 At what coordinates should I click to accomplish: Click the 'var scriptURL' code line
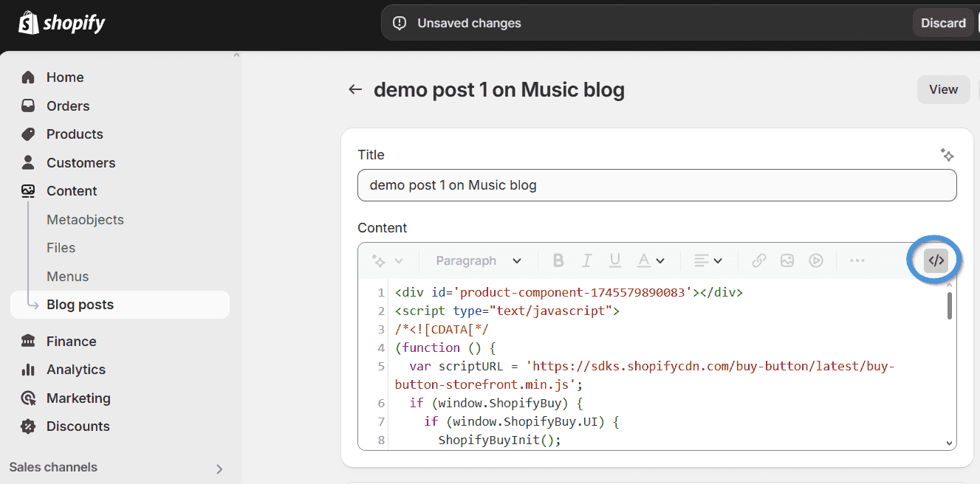[x=645, y=376]
